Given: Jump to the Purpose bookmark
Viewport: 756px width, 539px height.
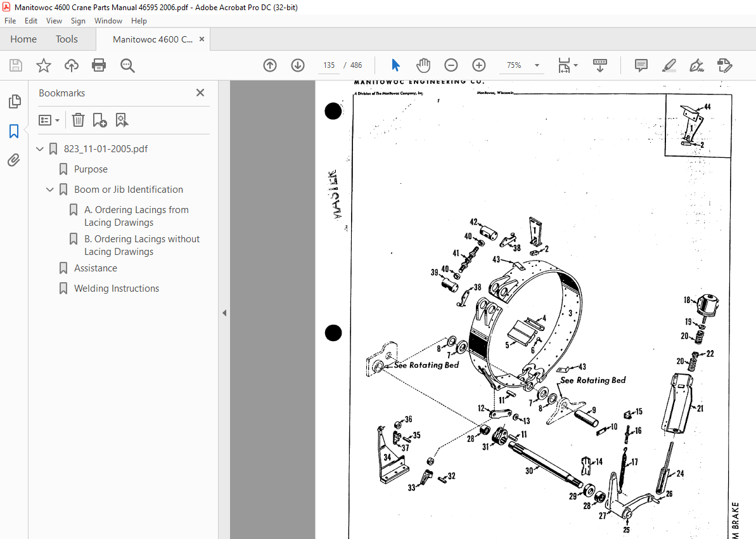Looking at the screenshot, I should (x=91, y=169).
